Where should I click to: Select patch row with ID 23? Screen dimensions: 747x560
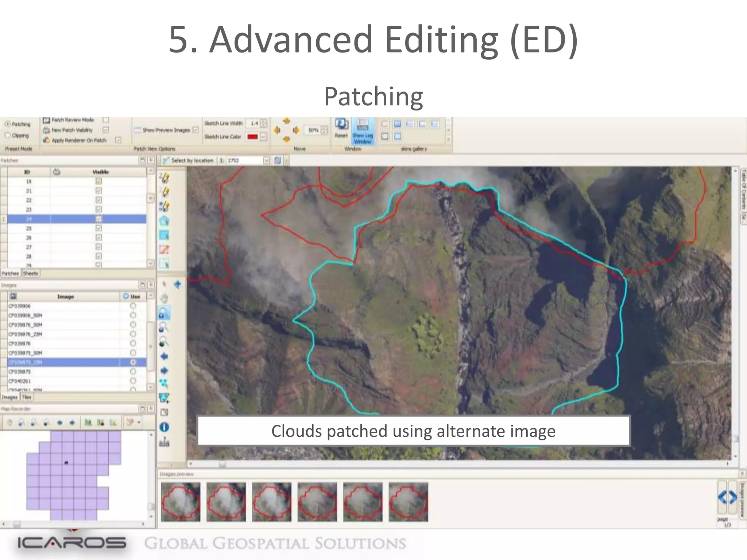pyautogui.click(x=77, y=210)
